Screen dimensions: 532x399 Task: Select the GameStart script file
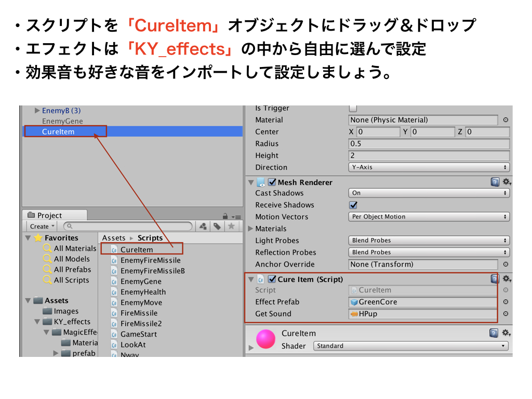pos(139,334)
